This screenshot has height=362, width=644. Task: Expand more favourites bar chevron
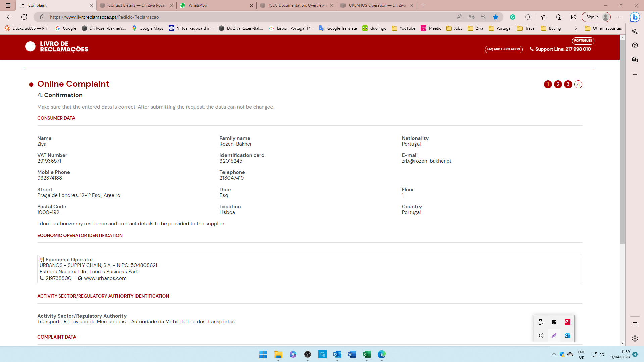coord(576,28)
